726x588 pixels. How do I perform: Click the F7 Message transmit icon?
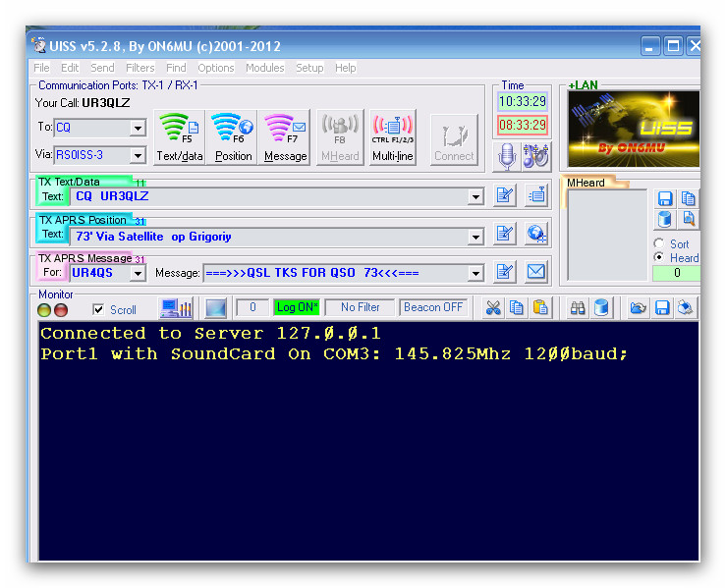[285, 136]
